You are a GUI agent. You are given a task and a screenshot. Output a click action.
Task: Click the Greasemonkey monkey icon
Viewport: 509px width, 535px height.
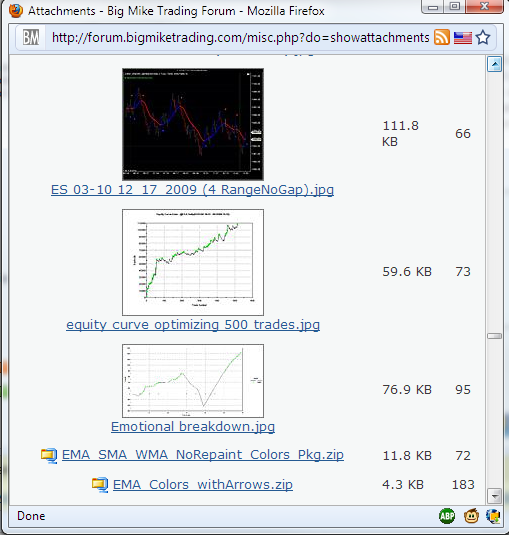click(471, 516)
